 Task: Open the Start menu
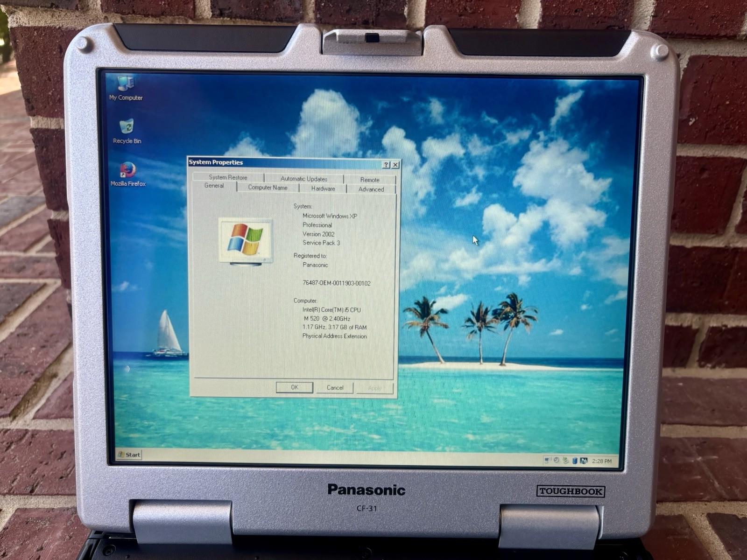(129, 455)
